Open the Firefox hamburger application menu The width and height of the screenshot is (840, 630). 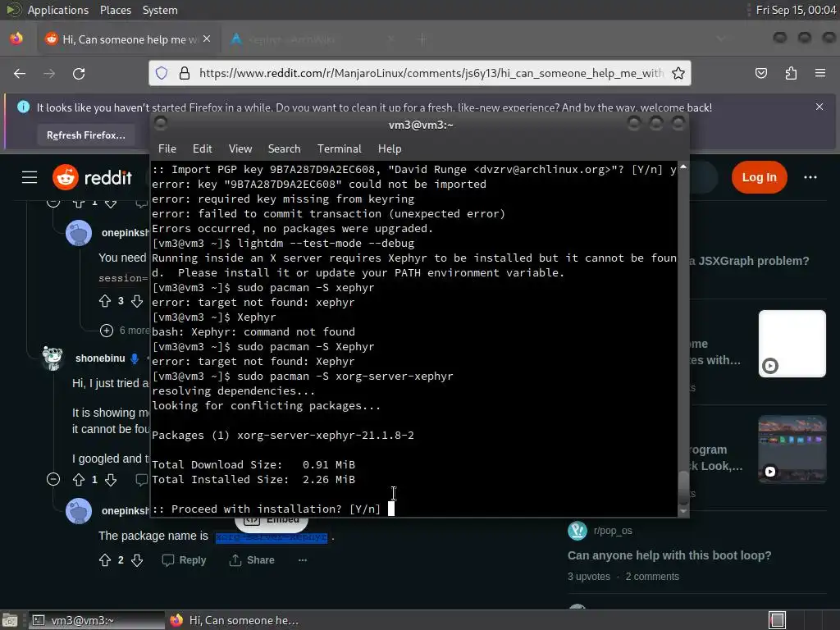point(820,73)
